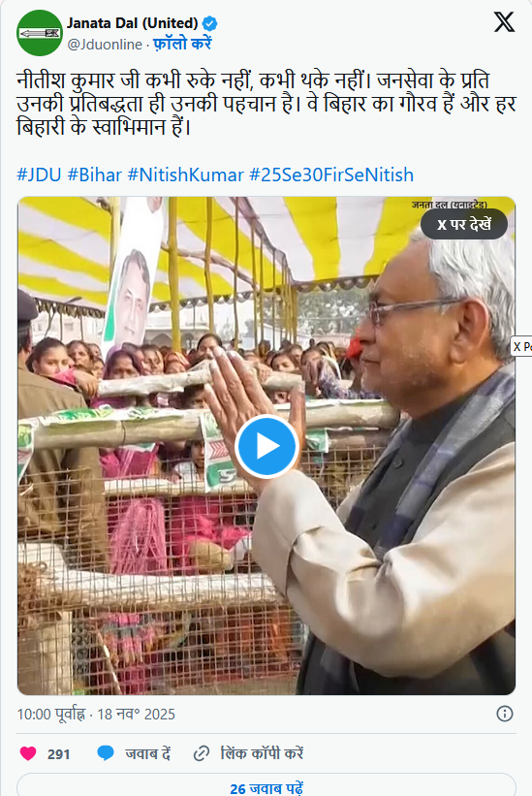This screenshot has width=532, height=796.
Task: Open the #NitishKumar hashtag
Action: (186, 175)
